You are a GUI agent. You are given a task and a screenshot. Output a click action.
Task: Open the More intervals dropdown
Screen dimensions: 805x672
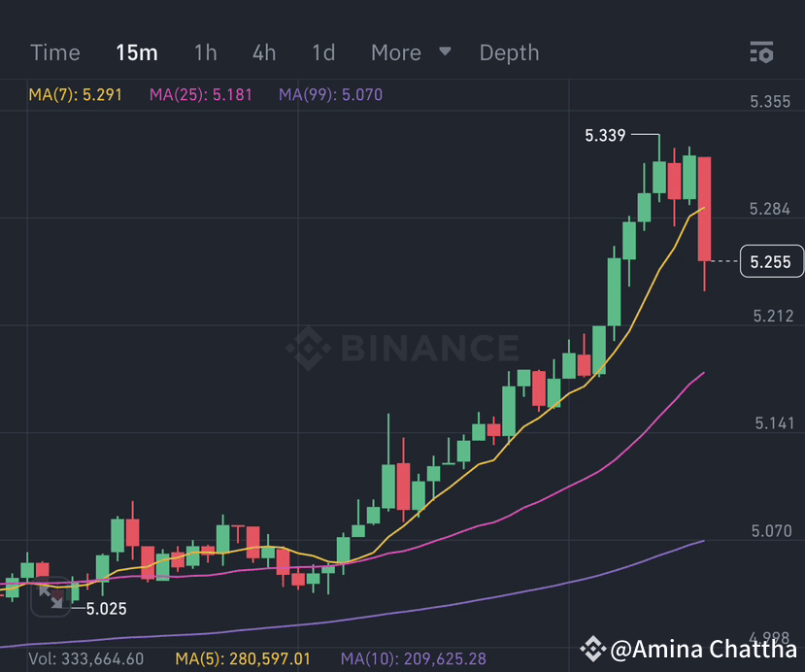(395, 53)
